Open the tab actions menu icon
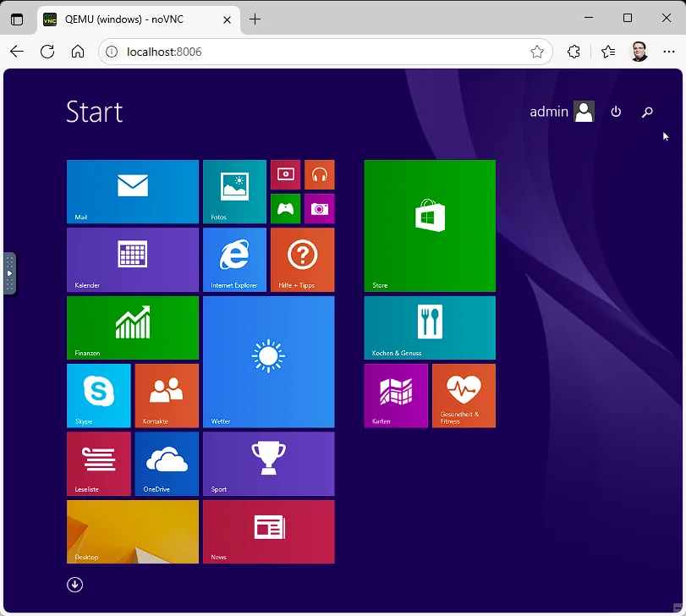686x616 pixels. pyautogui.click(x=17, y=19)
